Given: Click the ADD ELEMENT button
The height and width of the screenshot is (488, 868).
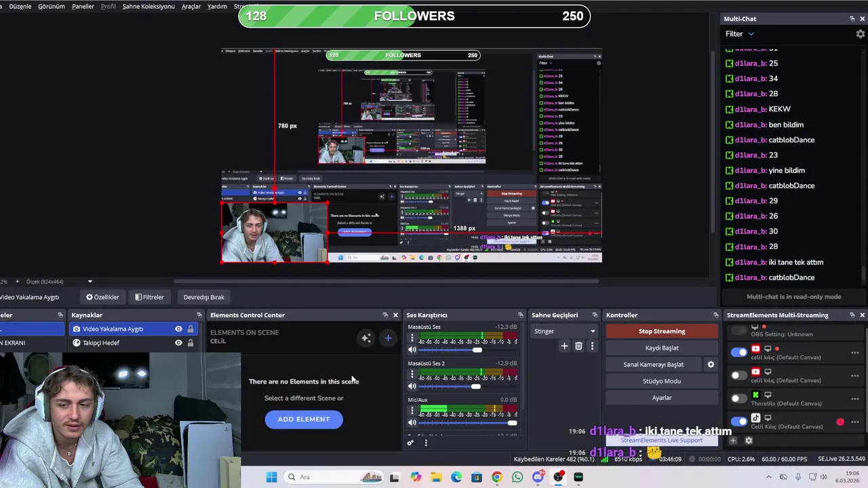Looking at the screenshot, I should click(x=304, y=419).
